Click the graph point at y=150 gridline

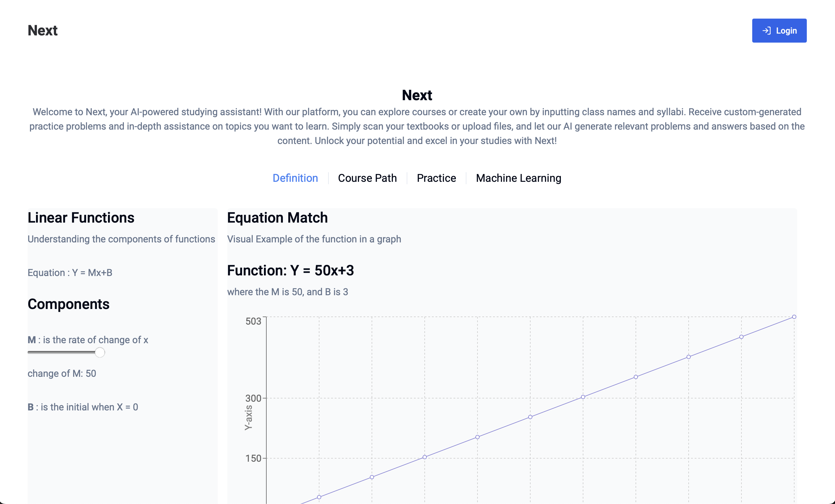(x=424, y=457)
